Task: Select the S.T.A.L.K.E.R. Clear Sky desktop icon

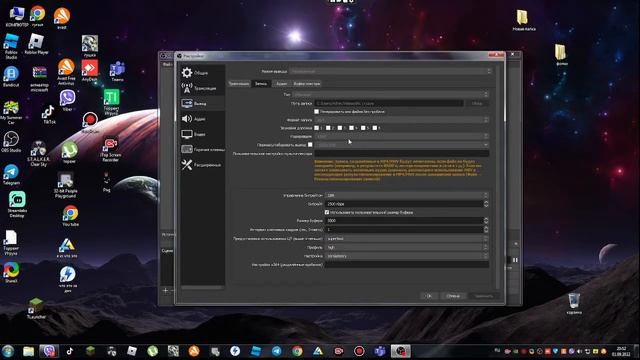Action: (x=38, y=154)
